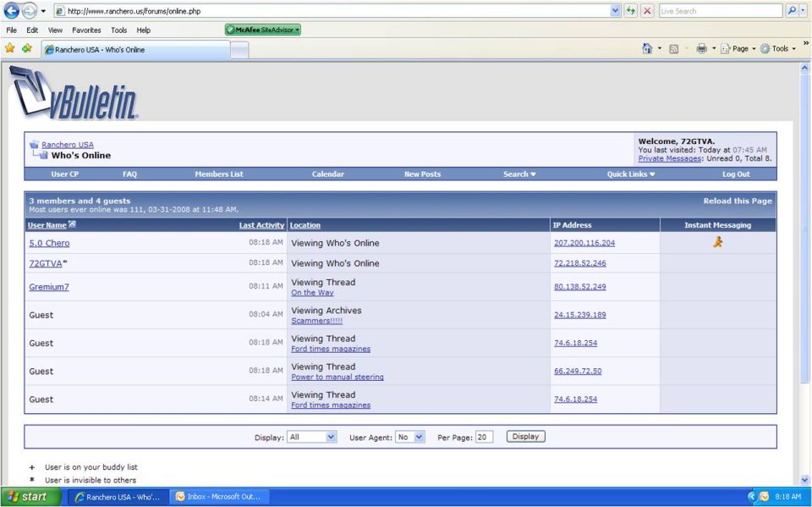The height and width of the screenshot is (507, 812).
Task: Click Add to Favorites star icon
Action: click(27, 48)
